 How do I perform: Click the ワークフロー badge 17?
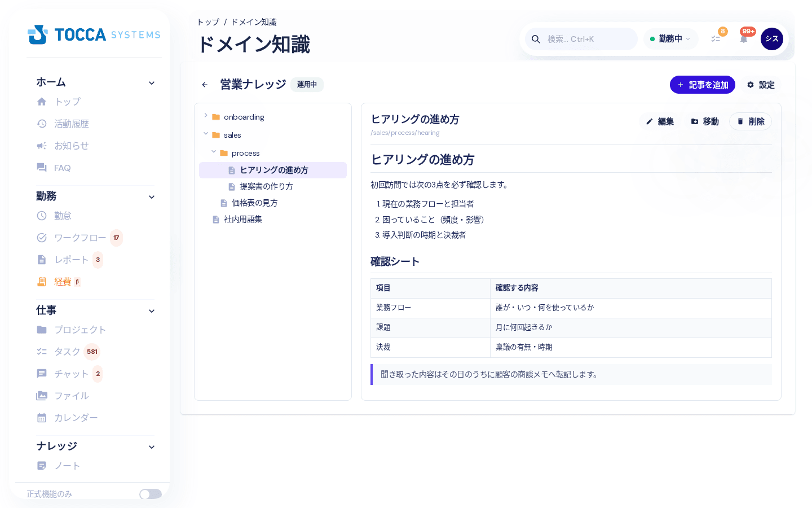(116, 238)
